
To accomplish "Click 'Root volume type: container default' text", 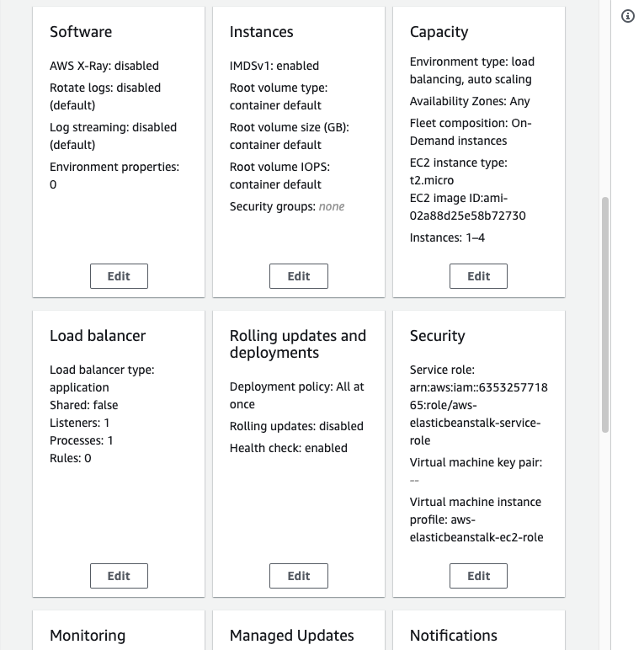I will (279, 96).
